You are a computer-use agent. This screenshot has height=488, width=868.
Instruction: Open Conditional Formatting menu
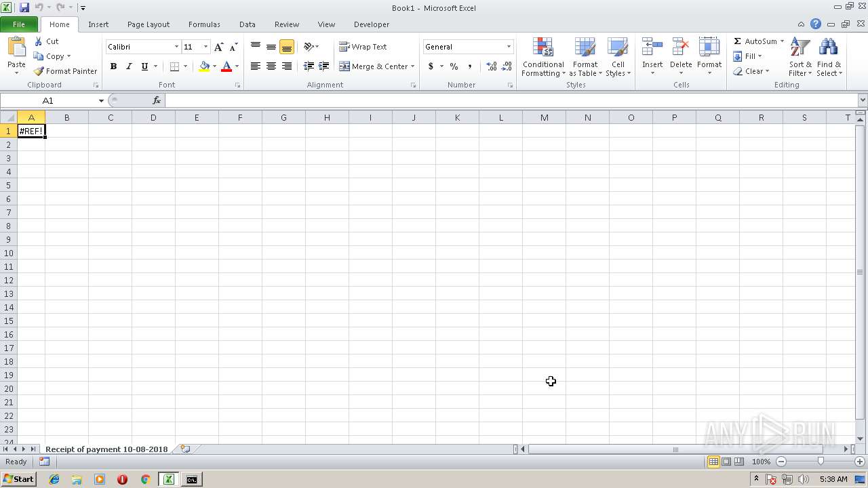(x=543, y=58)
